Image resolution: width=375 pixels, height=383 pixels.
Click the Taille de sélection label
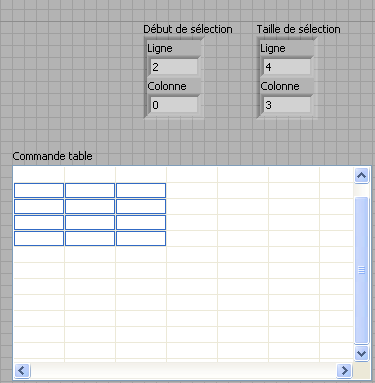point(298,29)
